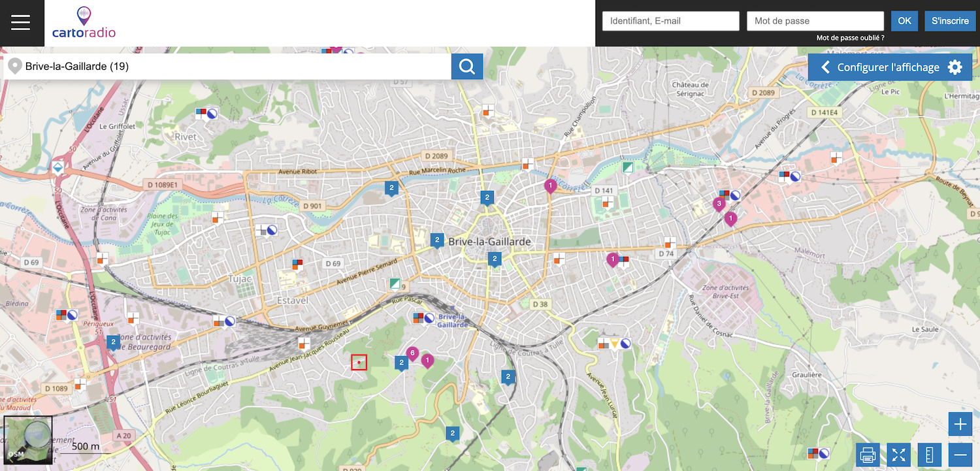Screen dimensions: 980x471
Task: Open the hamburger main menu
Action: point(21,23)
